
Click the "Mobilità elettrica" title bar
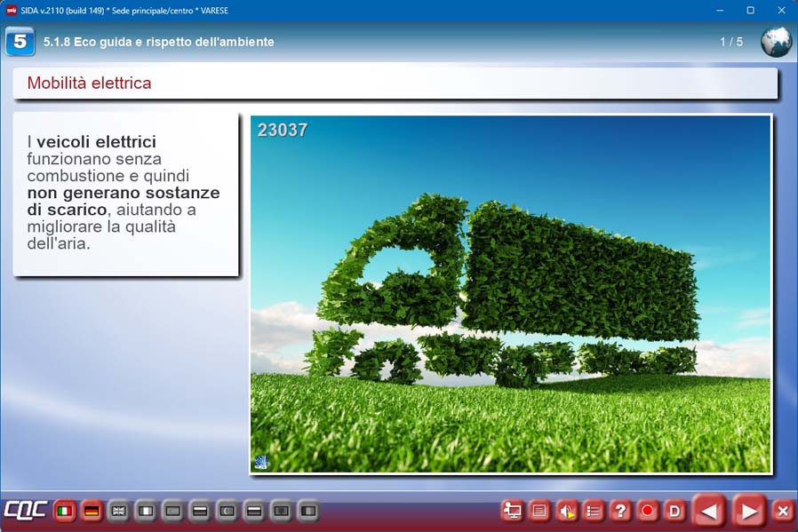395,83
